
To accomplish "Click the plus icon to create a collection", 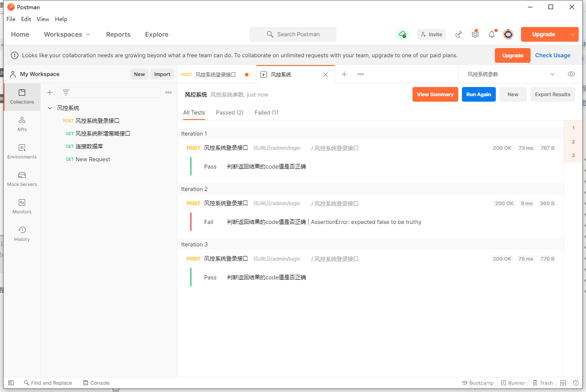I will click(50, 93).
